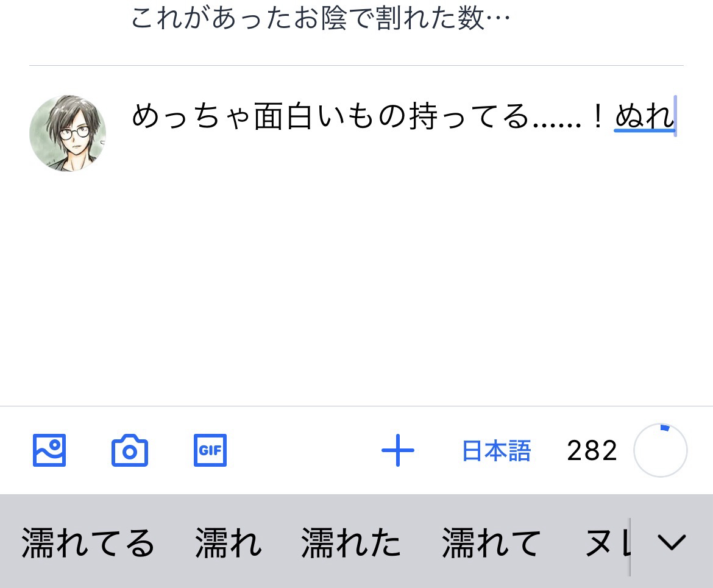Open the quoted post これがあったお陰で割れた数
The image size is (713, 588).
(x=321, y=18)
